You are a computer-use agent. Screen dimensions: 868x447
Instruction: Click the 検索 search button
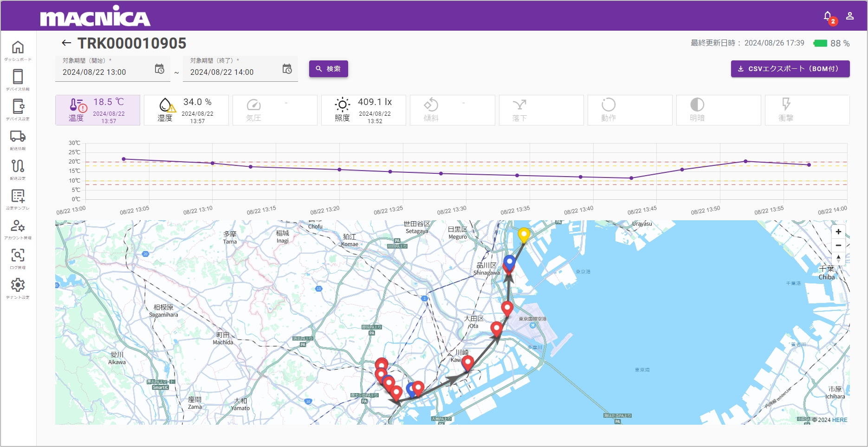click(x=328, y=69)
